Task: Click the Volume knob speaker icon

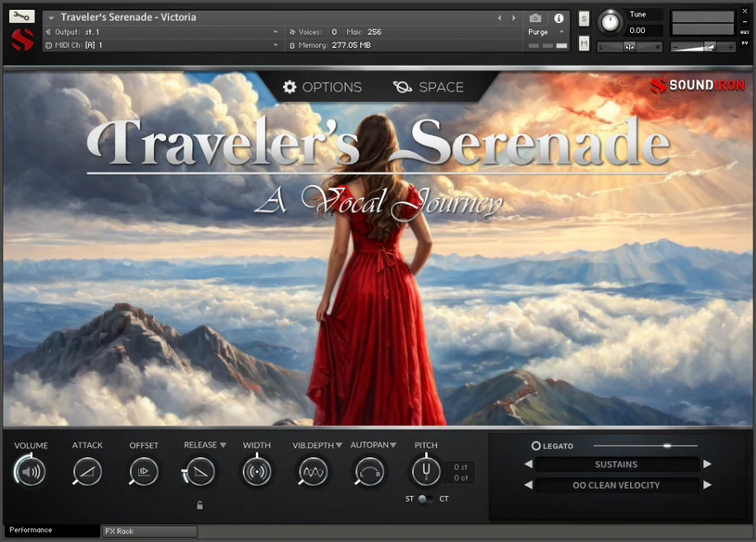Action: [x=30, y=471]
